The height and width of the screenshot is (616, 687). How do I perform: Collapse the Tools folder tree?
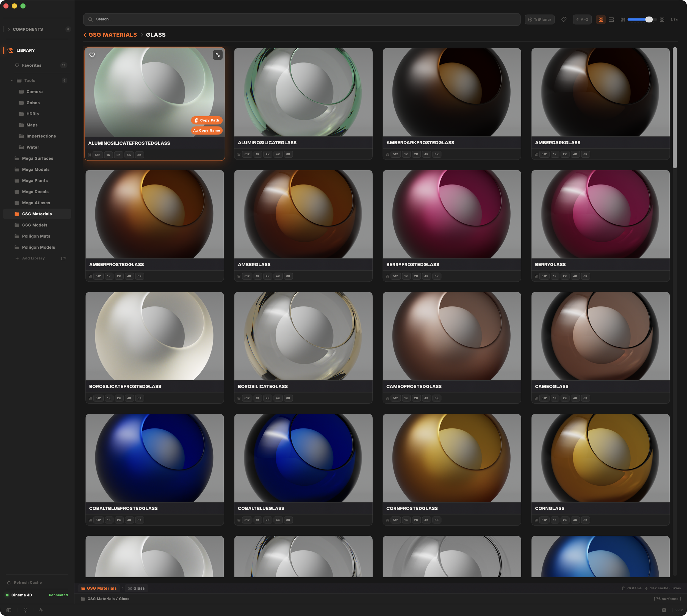(12, 81)
